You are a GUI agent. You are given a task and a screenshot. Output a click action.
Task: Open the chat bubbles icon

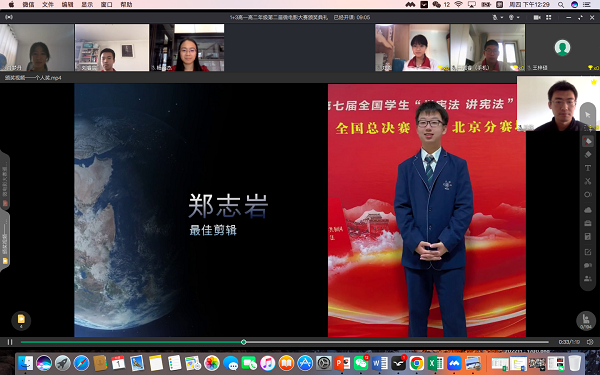point(588,265)
